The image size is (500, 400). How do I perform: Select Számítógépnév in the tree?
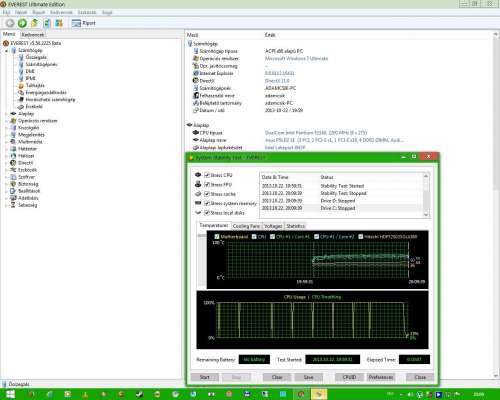click(41, 64)
